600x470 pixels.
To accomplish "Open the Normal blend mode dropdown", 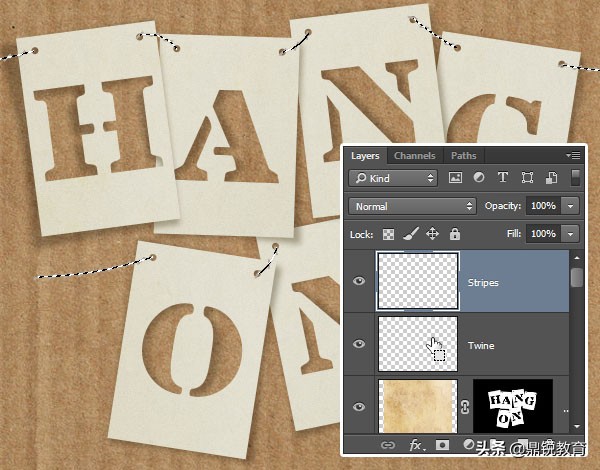I will (413, 206).
